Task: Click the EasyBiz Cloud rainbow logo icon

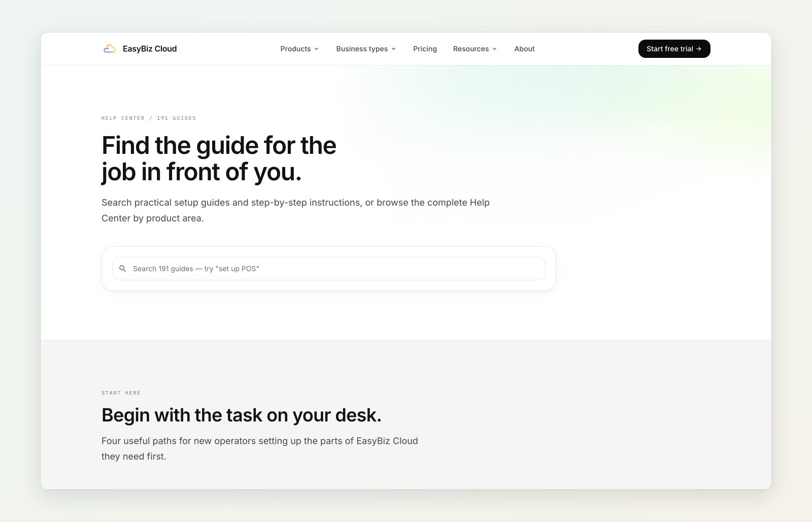Action: 110,49
